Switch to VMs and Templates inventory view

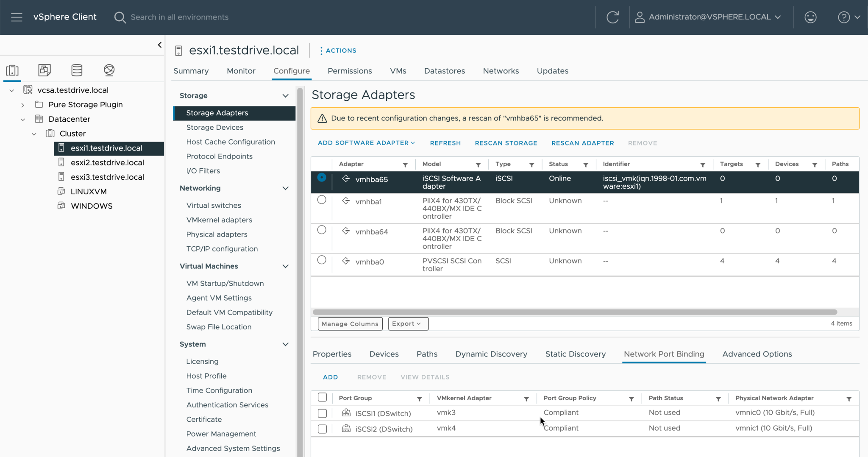(45, 70)
